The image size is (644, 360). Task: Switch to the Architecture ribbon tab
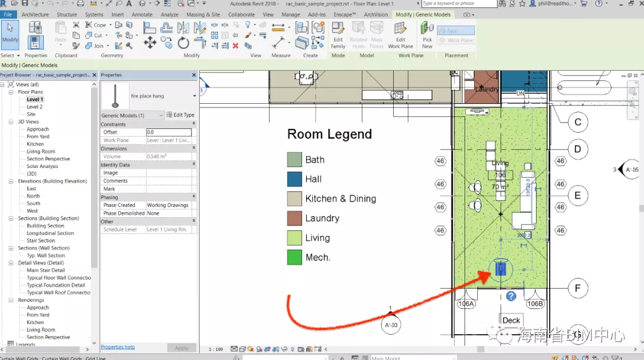[x=35, y=14]
